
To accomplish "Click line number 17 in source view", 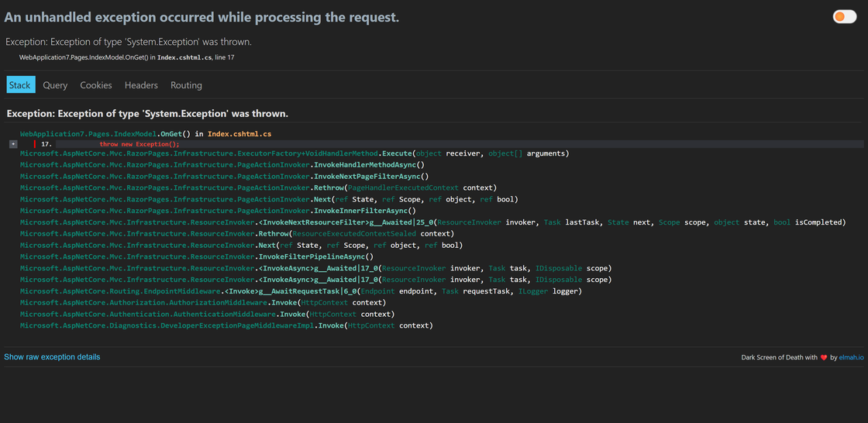I will pyautogui.click(x=46, y=144).
